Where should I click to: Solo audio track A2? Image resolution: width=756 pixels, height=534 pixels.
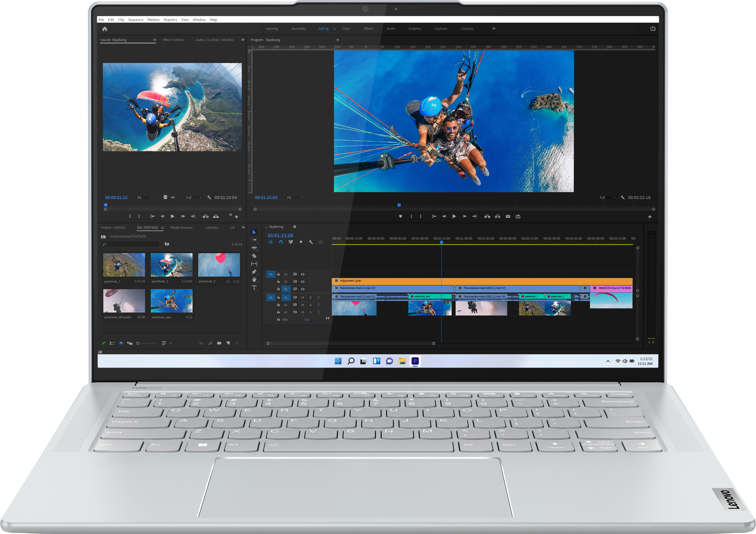point(310,305)
